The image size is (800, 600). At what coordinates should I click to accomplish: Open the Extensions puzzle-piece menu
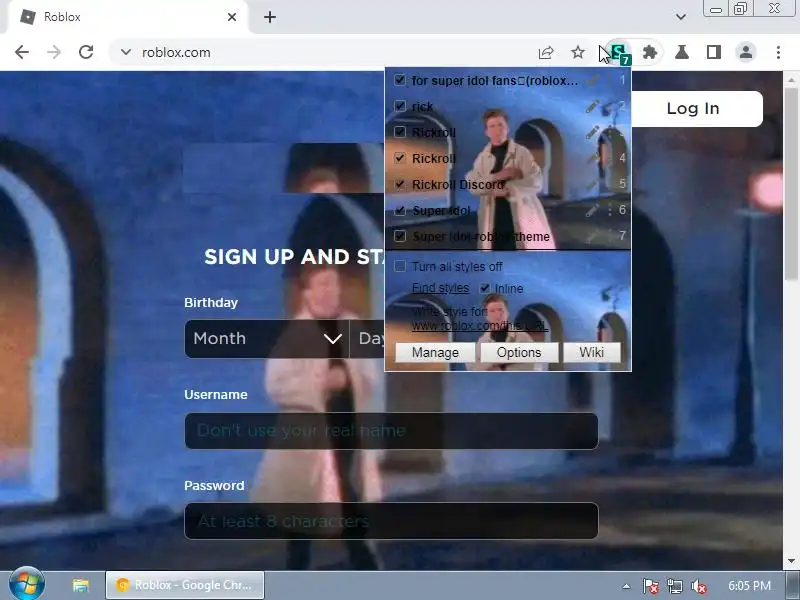(649, 52)
